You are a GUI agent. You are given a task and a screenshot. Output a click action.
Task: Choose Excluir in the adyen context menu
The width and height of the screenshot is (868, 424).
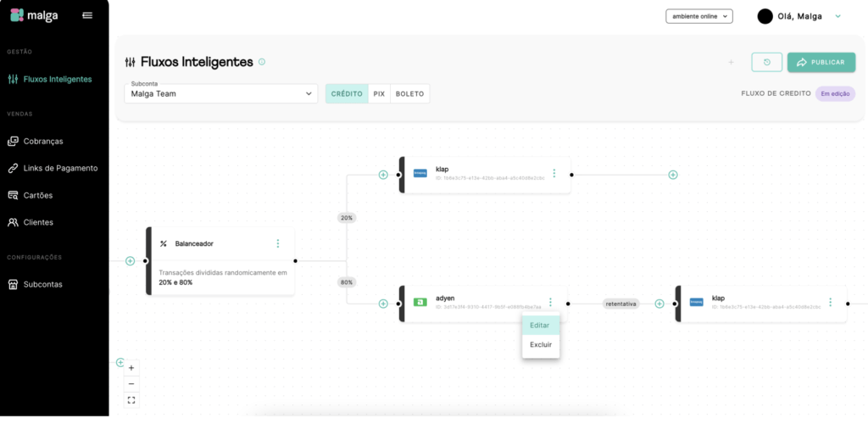coord(540,344)
